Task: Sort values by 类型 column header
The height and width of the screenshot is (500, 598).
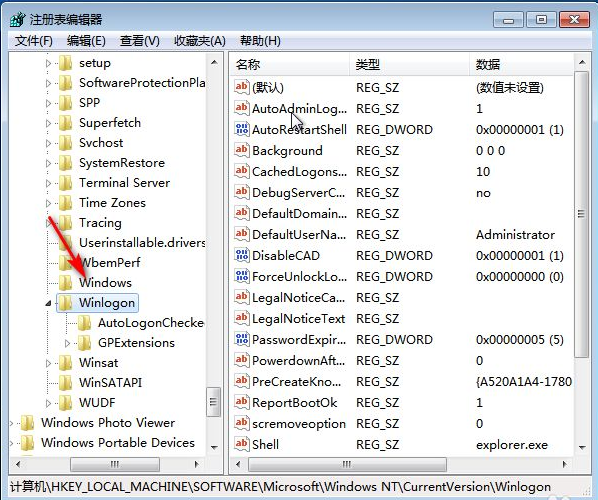Action: tap(409, 64)
